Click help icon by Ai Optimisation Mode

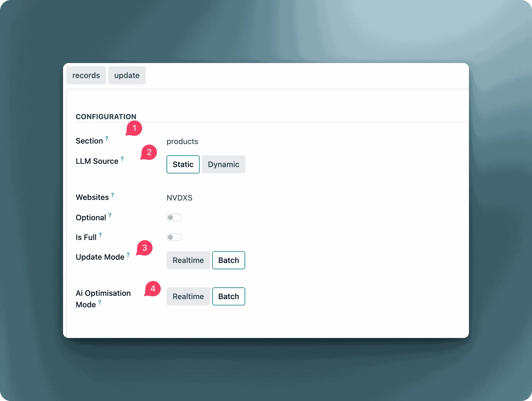100,302
